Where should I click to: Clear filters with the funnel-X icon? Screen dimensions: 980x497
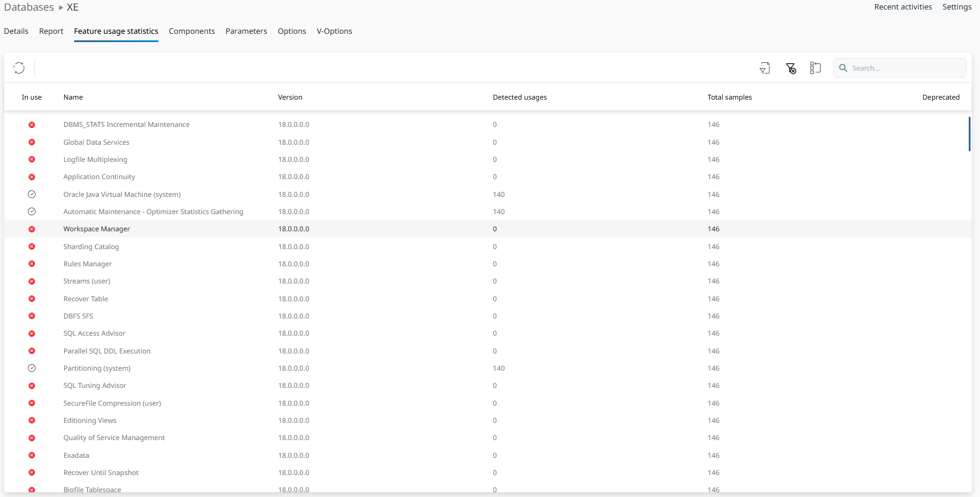(790, 68)
